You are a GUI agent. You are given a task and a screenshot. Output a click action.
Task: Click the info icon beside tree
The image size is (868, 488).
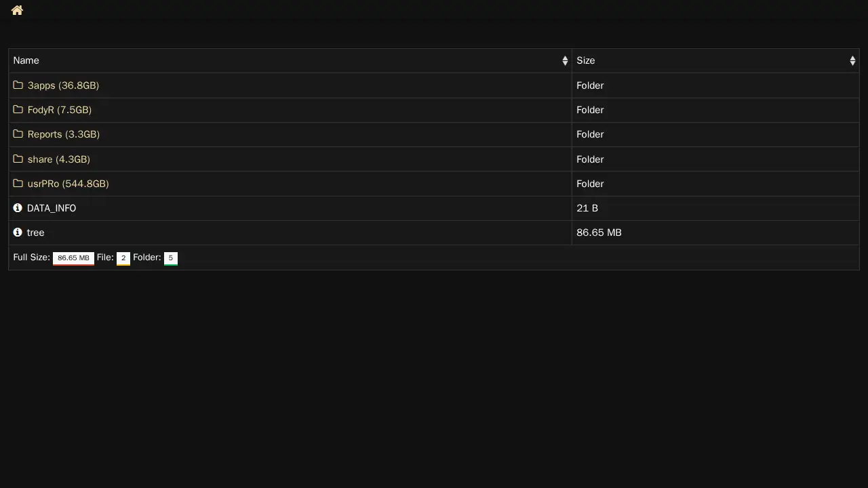(18, 232)
